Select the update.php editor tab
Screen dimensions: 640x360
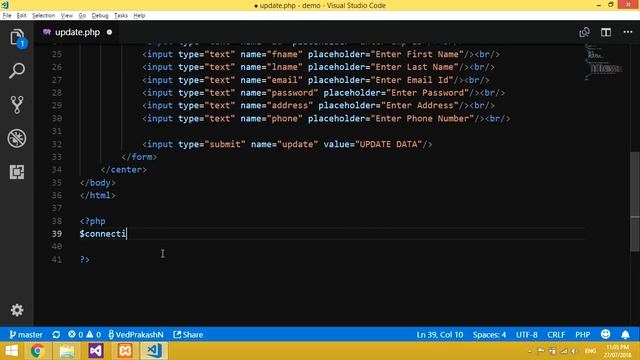click(77, 32)
